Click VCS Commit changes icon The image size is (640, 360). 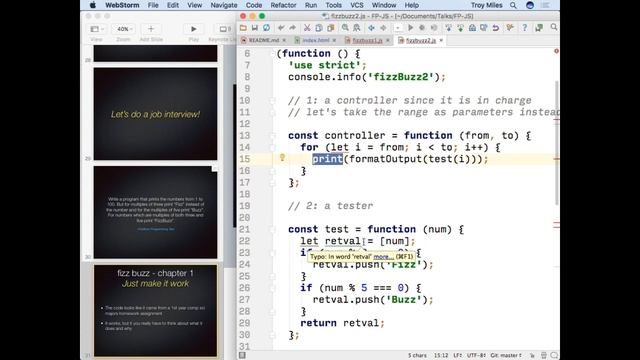click(x=460, y=28)
